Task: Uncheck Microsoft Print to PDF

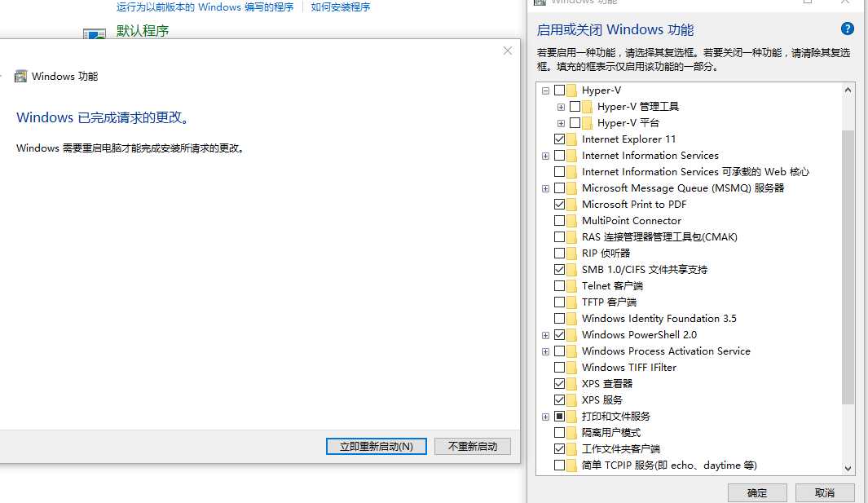Action: pos(560,205)
